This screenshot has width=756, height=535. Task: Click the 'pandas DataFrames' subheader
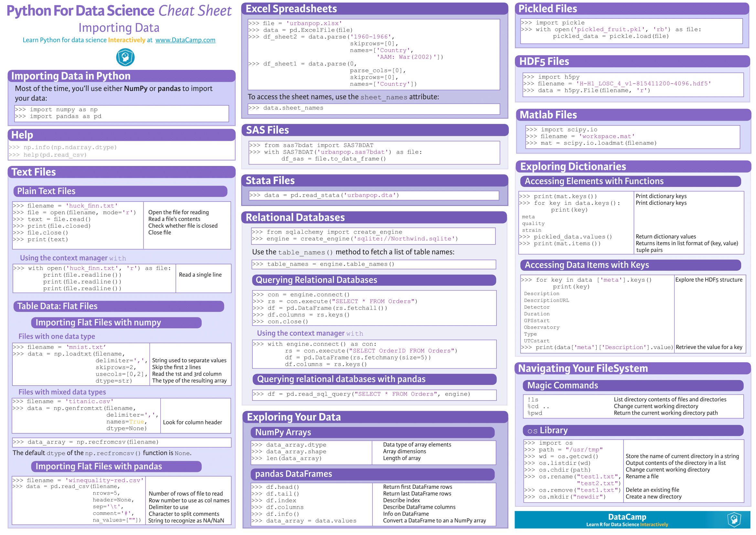coord(373,474)
